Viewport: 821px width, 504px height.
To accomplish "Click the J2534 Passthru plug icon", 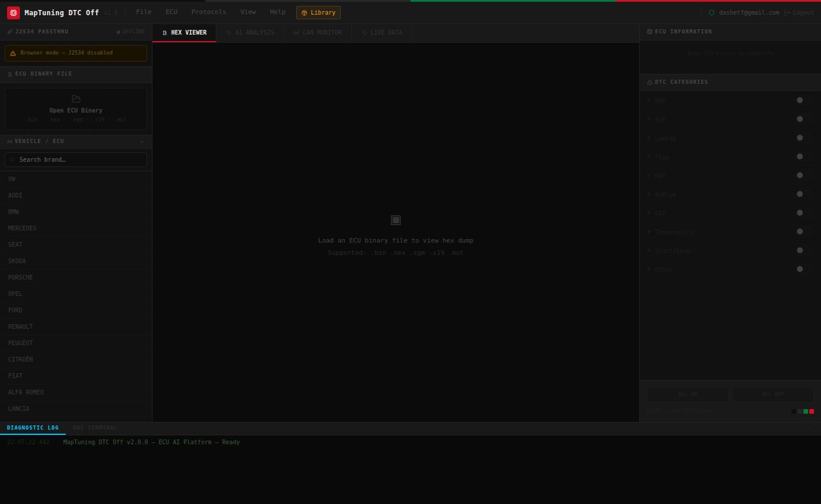I will pyautogui.click(x=10, y=32).
